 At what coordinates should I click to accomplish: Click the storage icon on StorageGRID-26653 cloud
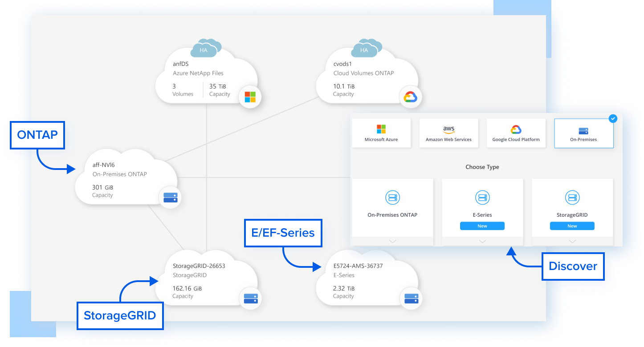pos(250,299)
